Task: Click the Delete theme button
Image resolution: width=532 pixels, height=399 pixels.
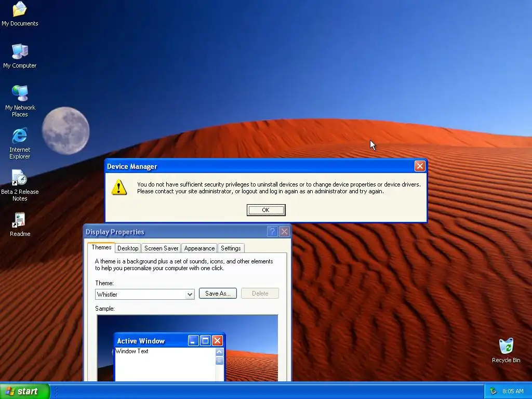Action: point(260,294)
